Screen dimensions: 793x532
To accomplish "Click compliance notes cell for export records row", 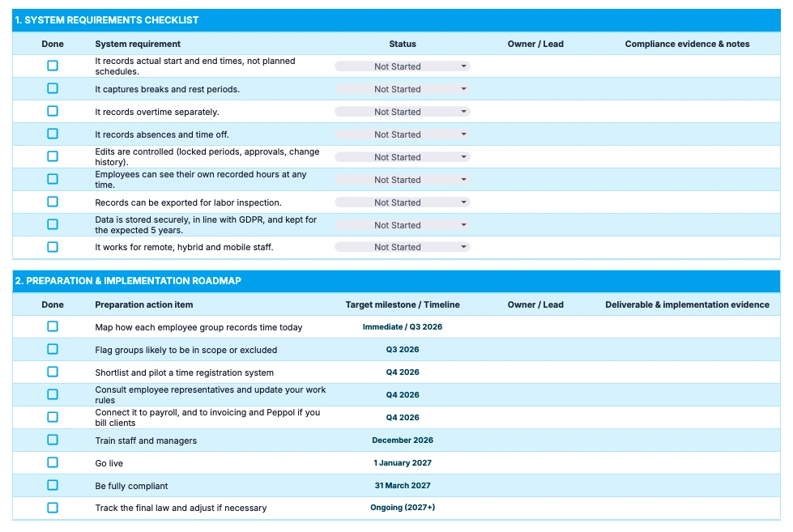I will 688,202.
